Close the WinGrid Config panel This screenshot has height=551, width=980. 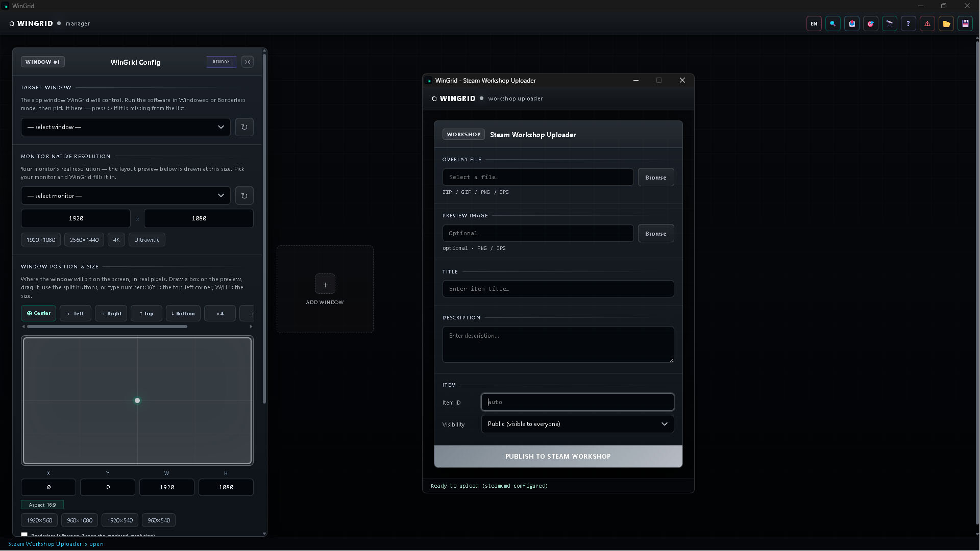(x=248, y=62)
